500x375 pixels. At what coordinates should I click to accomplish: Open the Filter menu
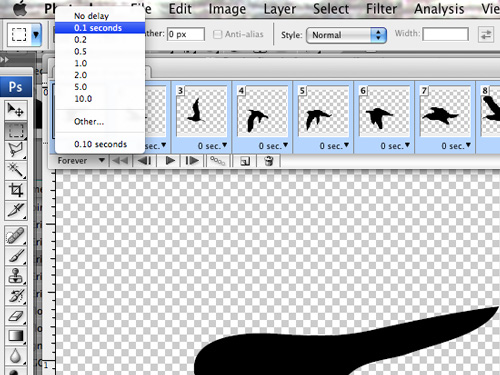pyautogui.click(x=381, y=9)
